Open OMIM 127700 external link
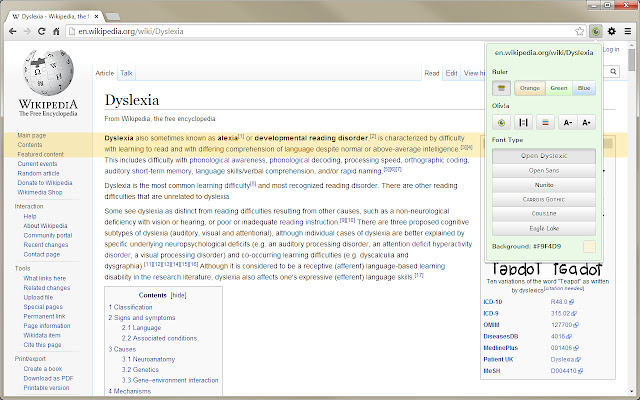 point(564,325)
